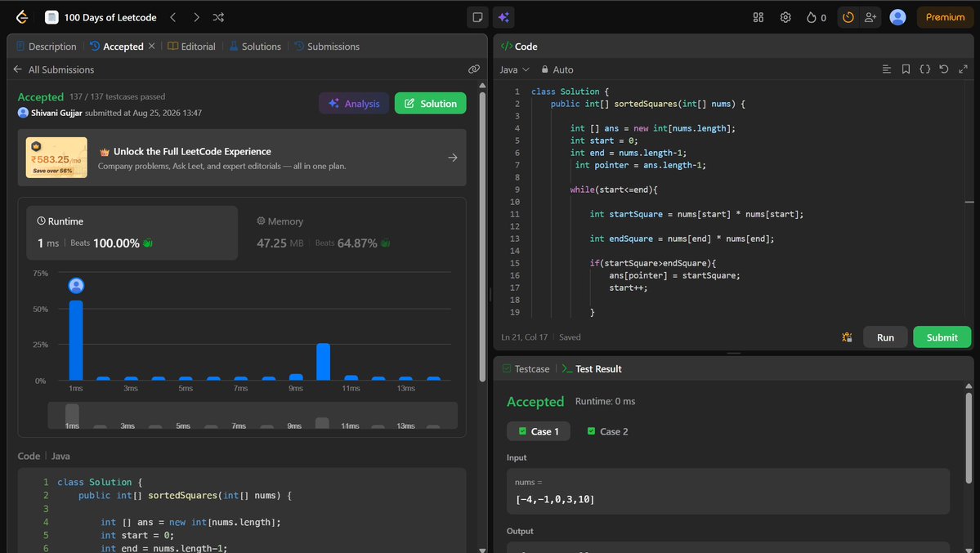Open the Java language dropdown
This screenshot has height=553, width=980.
click(514, 69)
